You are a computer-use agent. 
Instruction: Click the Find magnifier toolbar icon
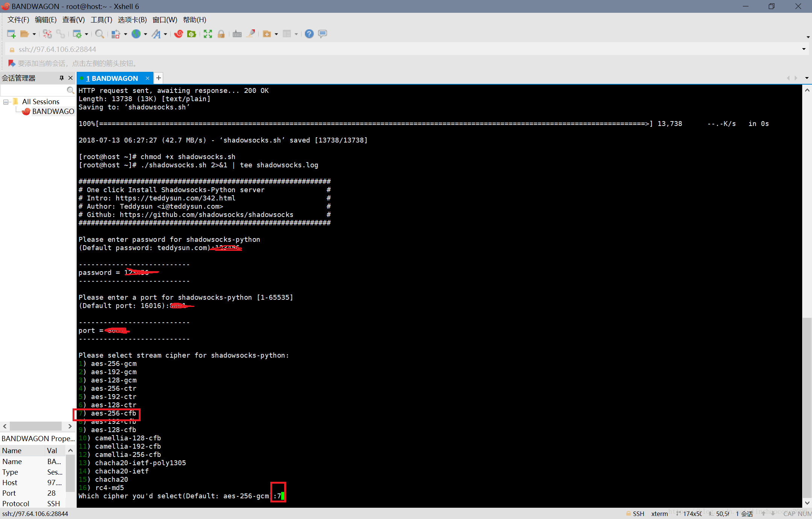coord(99,34)
